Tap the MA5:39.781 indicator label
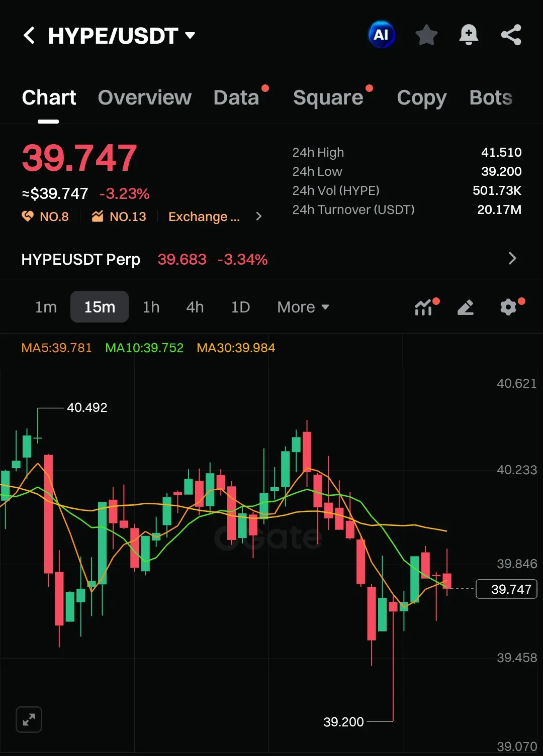 pyautogui.click(x=56, y=348)
